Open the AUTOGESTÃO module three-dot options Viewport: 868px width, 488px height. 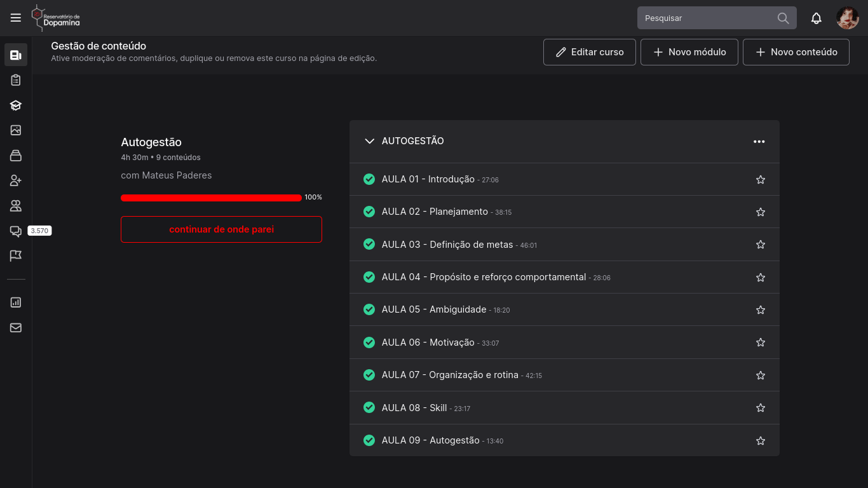point(759,142)
